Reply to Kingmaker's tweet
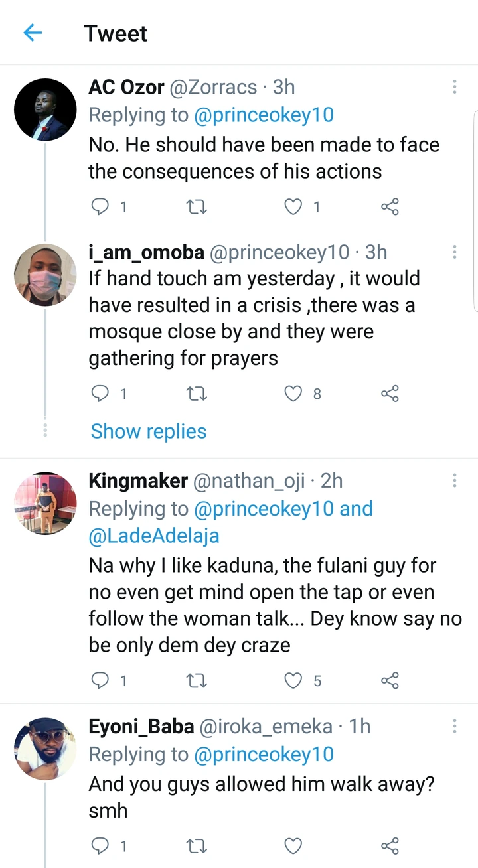This screenshot has height=868, width=478. [100, 680]
